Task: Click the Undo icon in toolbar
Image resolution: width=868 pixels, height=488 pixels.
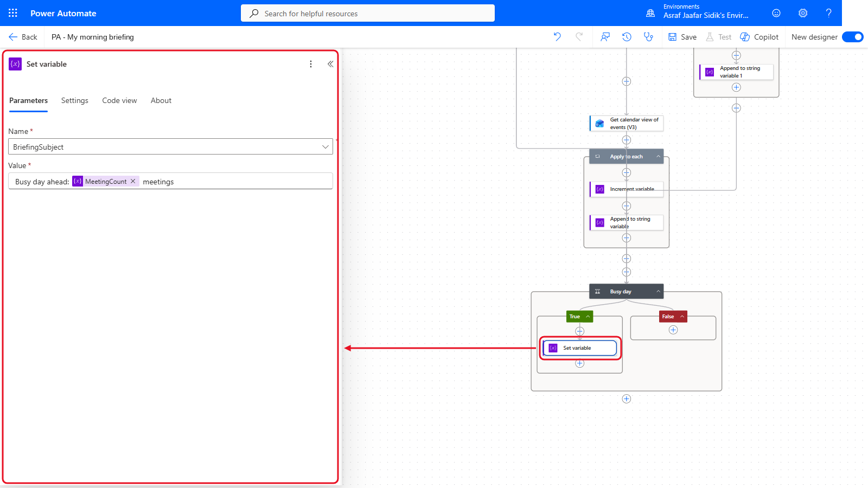Action: (557, 37)
